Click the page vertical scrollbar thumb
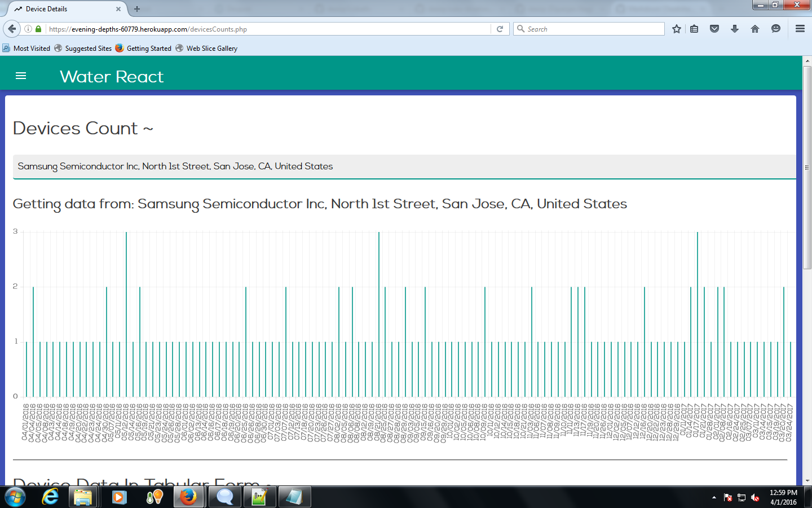Screen dimensions: 812x508 [807, 167]
